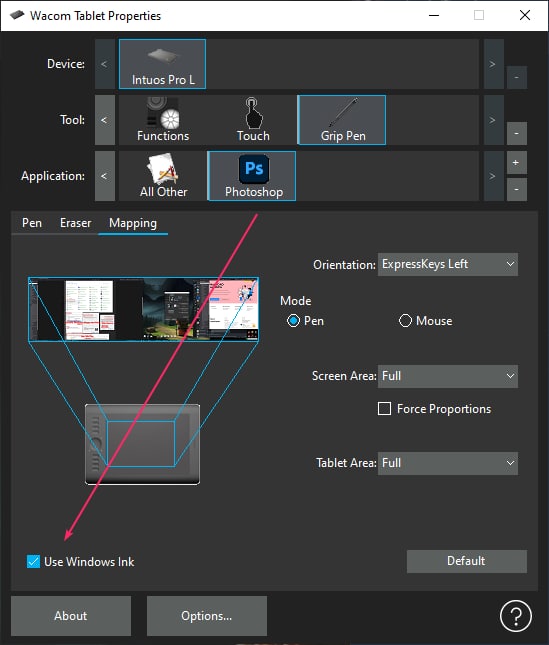Remove device with minus button
The height and width of the screenshot is (645, 549).
pyautogui.click(x=517, y=77)
